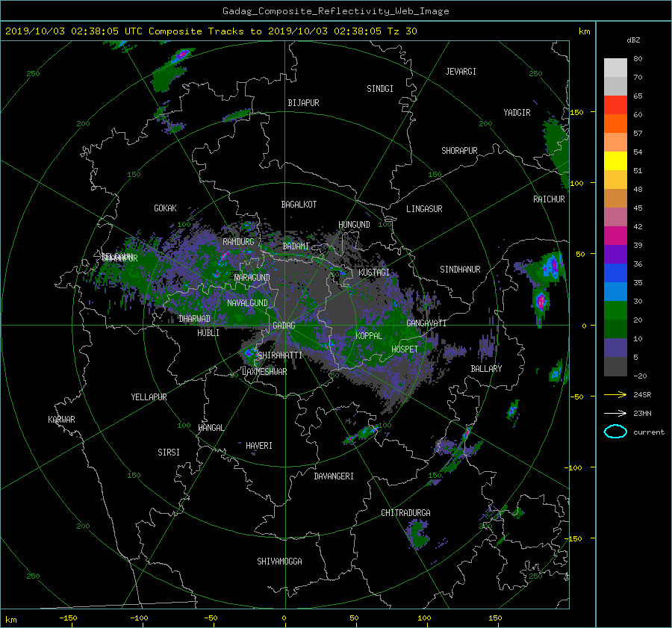Click the HANGAL city label
Screen dimensions: 672x628
pyautogui.click(x=211, y=428)
